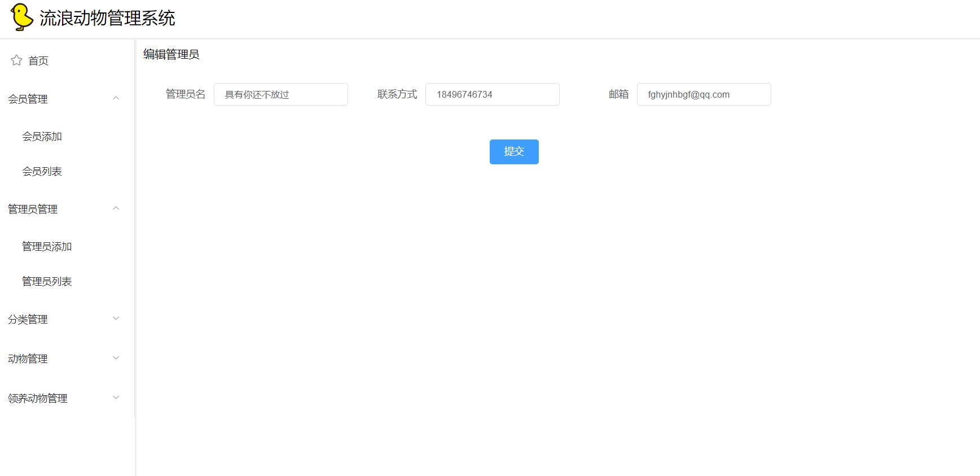Collapse the 管理员管理 chevron arrow
This screenshot has width=980, height=476.
click(116, 208)
